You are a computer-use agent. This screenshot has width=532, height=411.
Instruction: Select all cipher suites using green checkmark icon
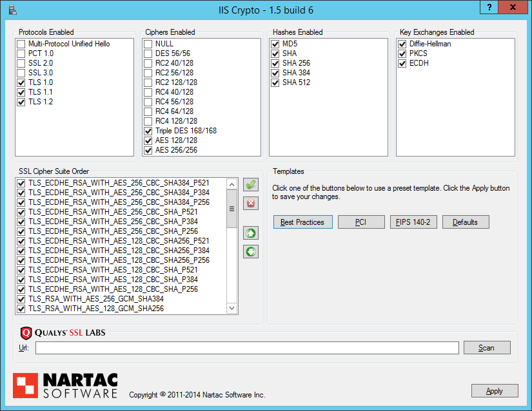[x=251, y=185]
